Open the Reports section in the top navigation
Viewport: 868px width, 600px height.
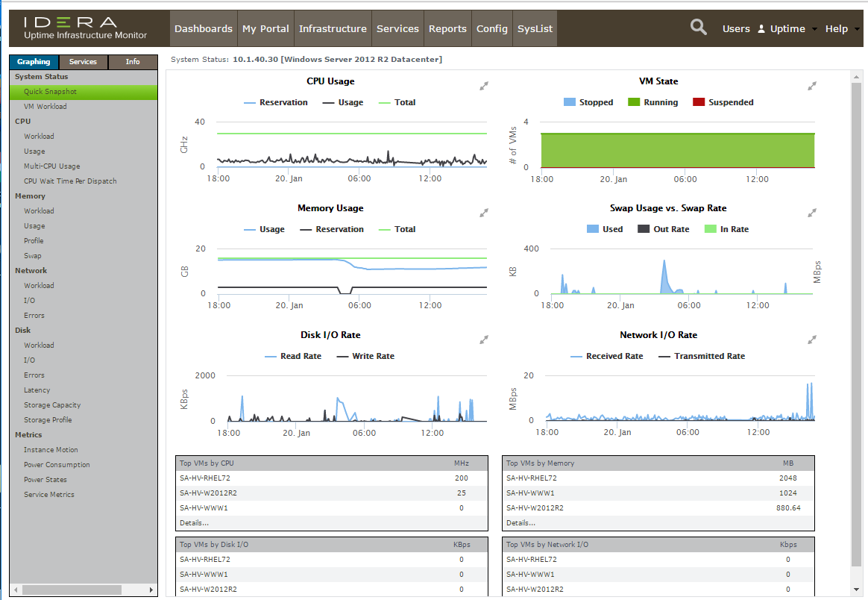(447, 28)
